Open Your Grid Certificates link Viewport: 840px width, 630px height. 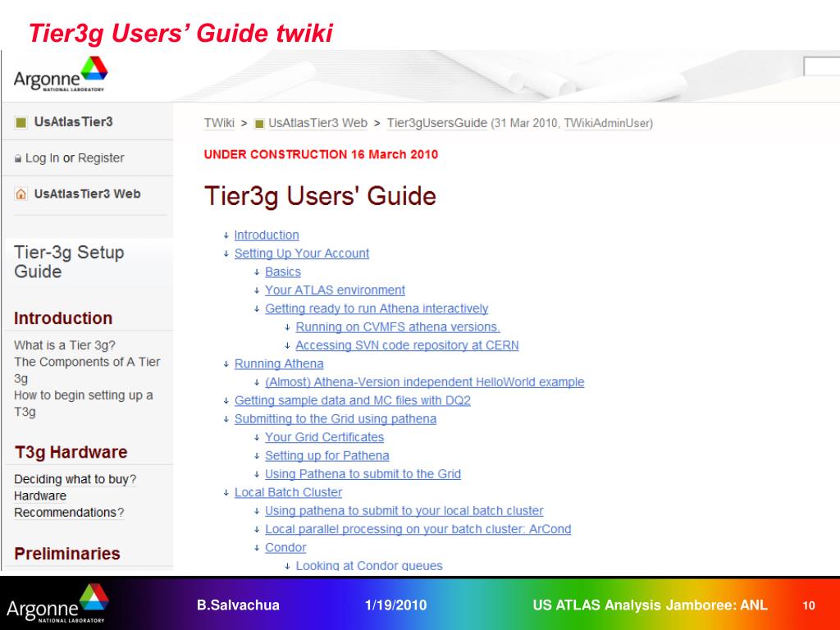tap(324, 437)
